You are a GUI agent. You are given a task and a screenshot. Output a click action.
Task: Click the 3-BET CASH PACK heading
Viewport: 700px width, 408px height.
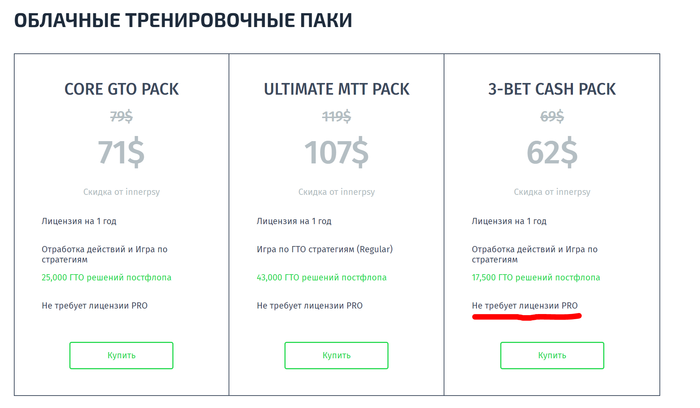[552, 89]
